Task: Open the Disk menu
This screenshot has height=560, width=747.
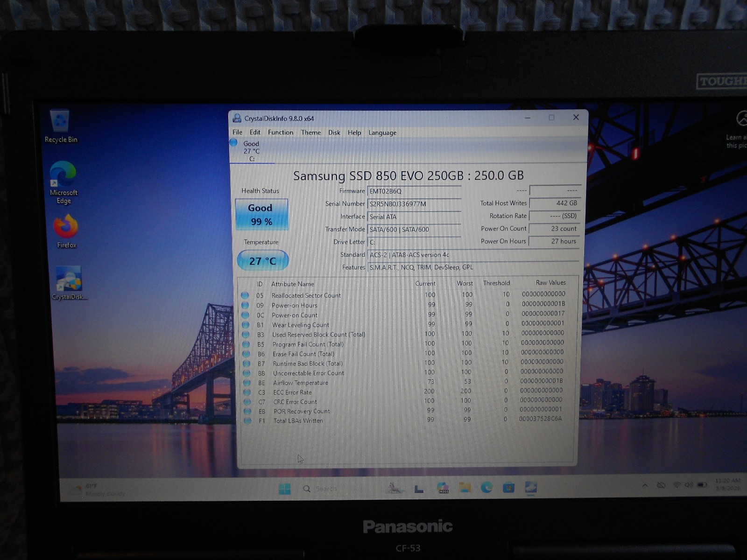Action: tap(334, 133)
